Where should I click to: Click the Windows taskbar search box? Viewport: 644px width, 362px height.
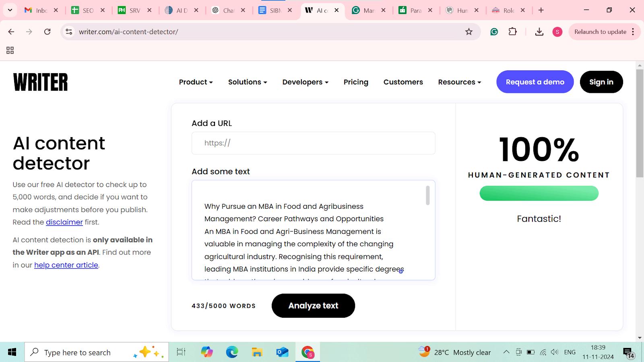coord(97,352)
